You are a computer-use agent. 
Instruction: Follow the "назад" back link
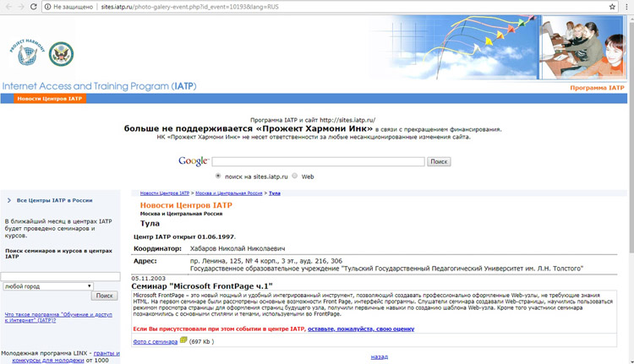(x=380, y=356)
